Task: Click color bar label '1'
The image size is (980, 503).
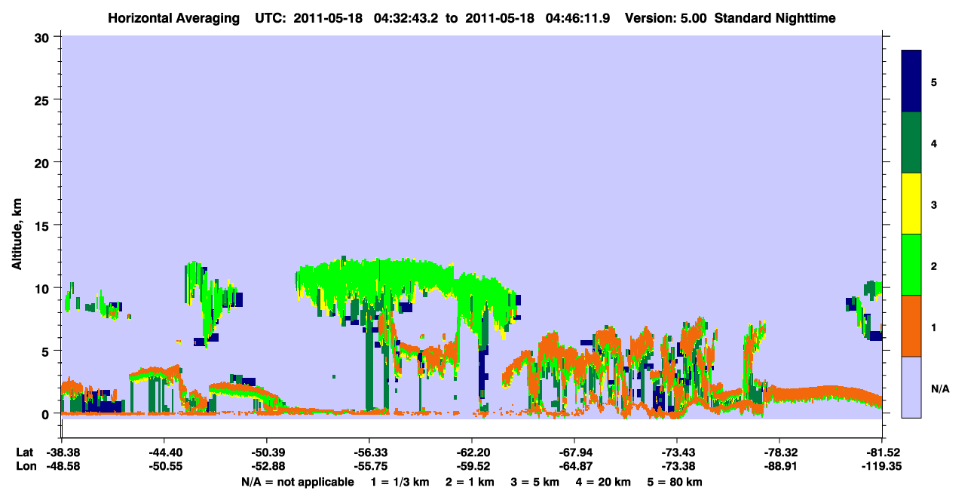Action: tap(934, 327)
